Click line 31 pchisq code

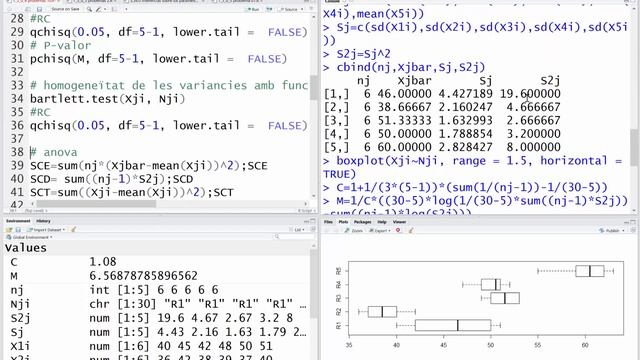[x=158, y=58]
